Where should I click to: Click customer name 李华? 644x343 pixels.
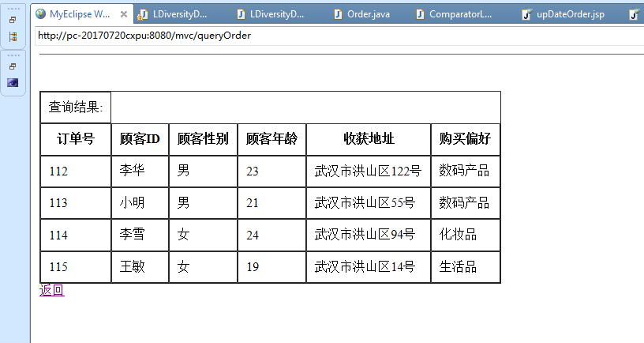pyautogui.click(x=133, y=170)
